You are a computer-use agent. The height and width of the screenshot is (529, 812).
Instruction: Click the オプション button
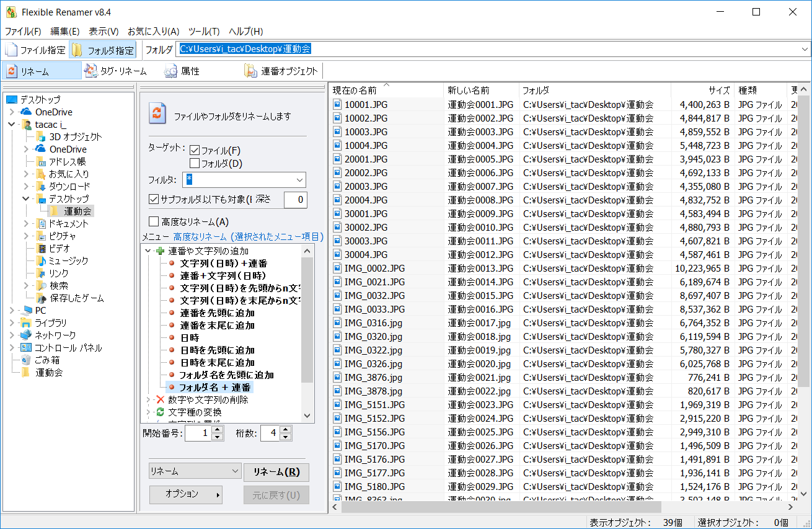coord(185,494)
